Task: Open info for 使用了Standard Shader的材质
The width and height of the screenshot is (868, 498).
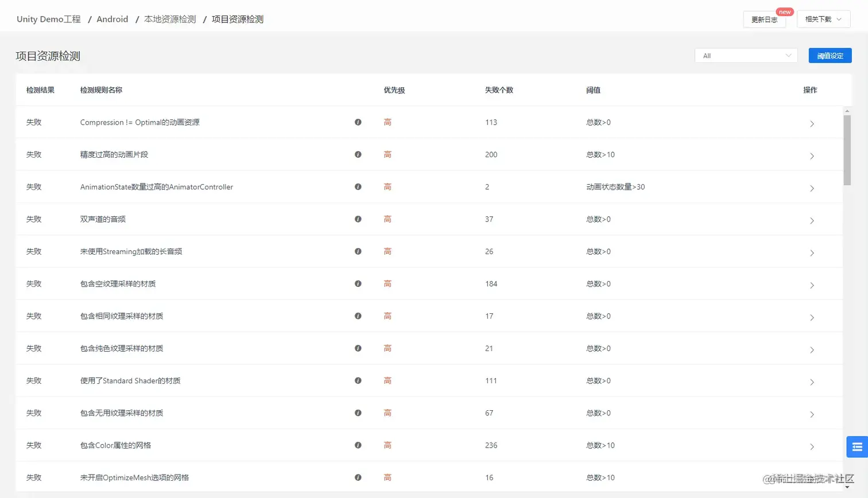Action: coord(358,381)
